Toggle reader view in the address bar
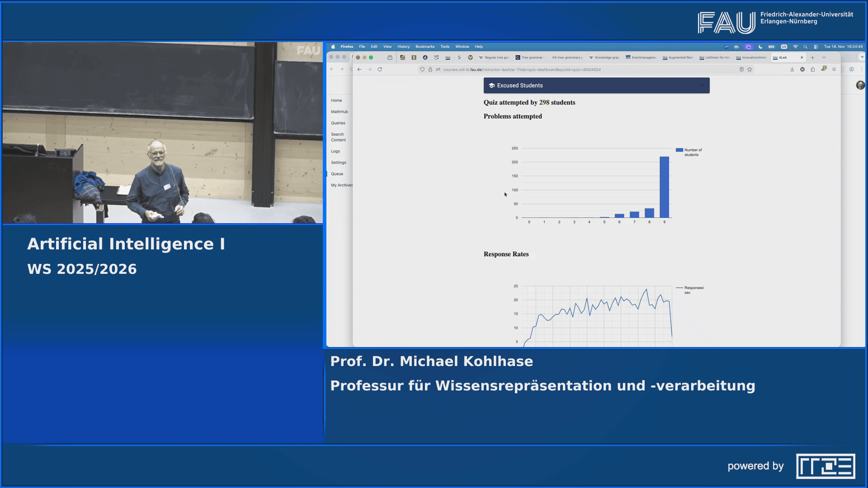This screenshot has width=868, height=488. coord(742,69)
